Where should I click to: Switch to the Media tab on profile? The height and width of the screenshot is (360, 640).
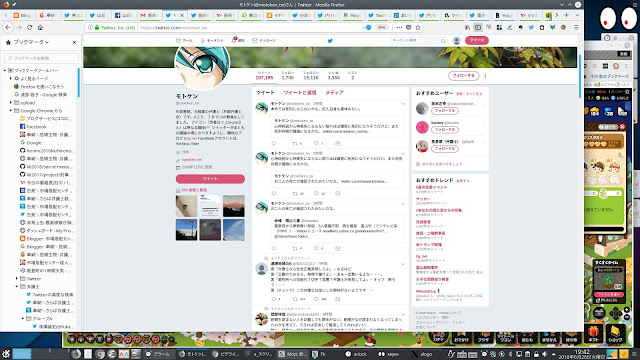pyautogui.click(x=334, y=93)
